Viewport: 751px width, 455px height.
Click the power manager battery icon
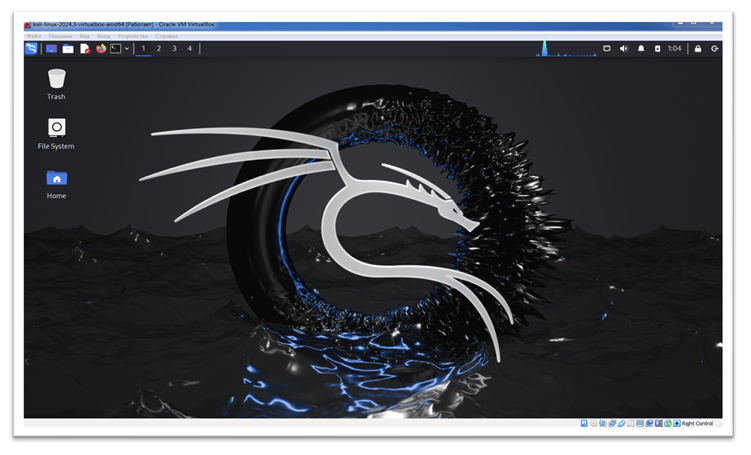tap(658, 48)
